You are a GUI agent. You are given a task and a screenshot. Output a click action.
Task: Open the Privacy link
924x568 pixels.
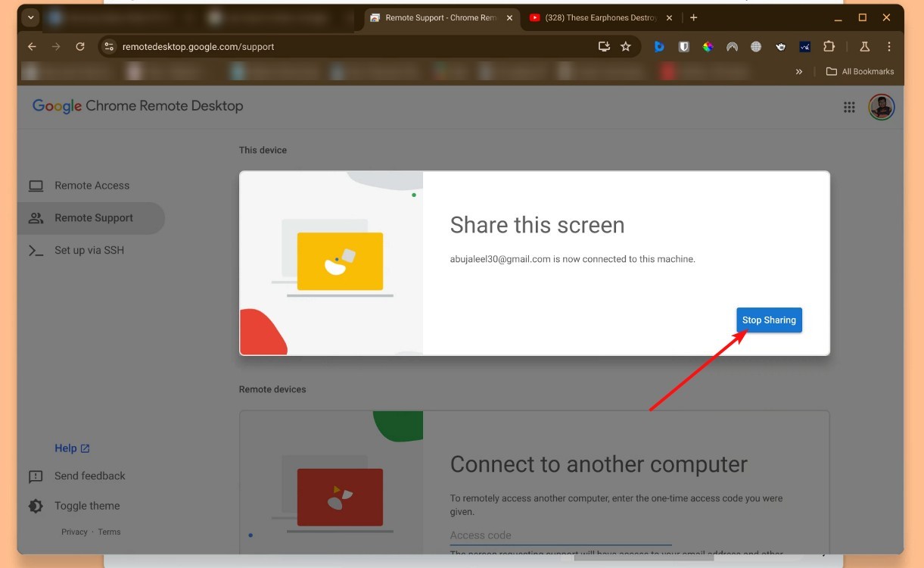[x=74, y=532]
